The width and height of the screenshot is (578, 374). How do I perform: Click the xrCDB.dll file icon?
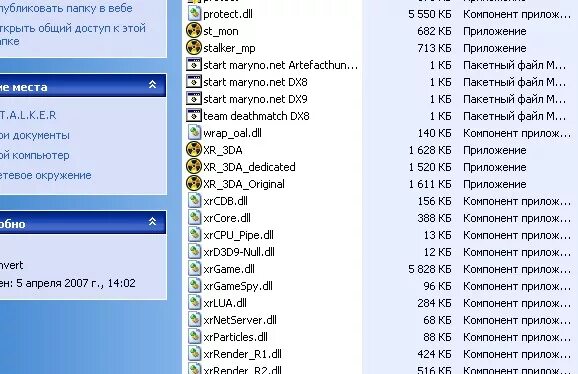pyautogui.click(x=194, y=201)
